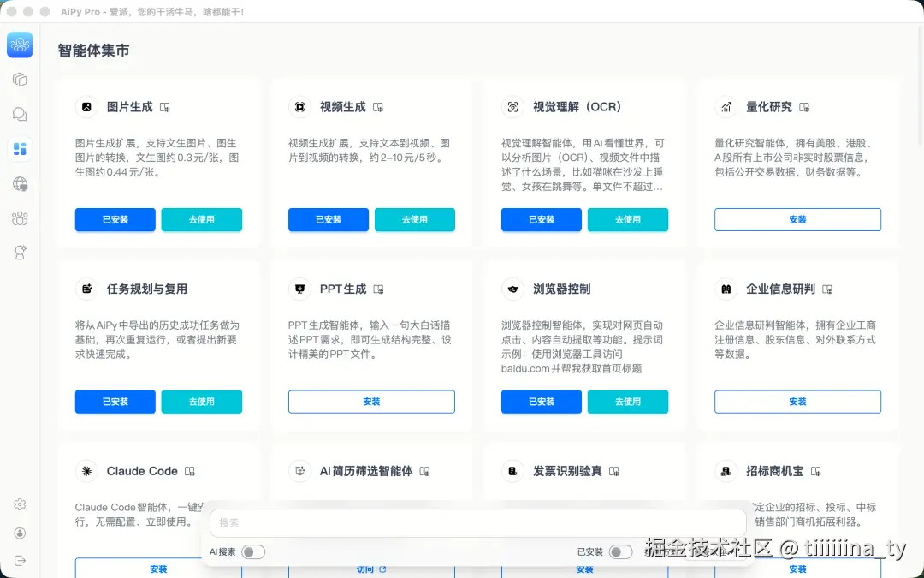This screenshot has width=924, height=578.
Task: Enable the AI搜索 toggle
Action: 253,551
